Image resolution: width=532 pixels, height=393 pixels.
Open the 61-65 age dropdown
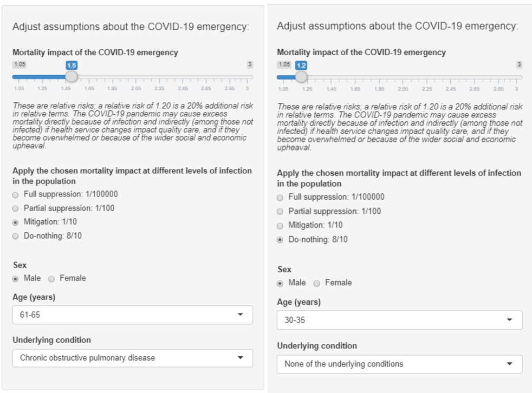pos(132,315)
